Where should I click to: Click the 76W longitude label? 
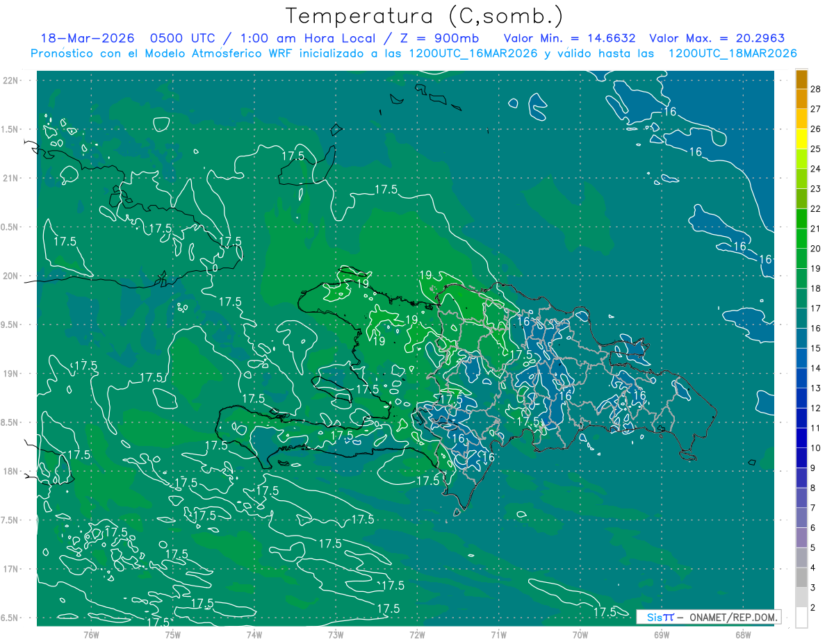(91, 634)
